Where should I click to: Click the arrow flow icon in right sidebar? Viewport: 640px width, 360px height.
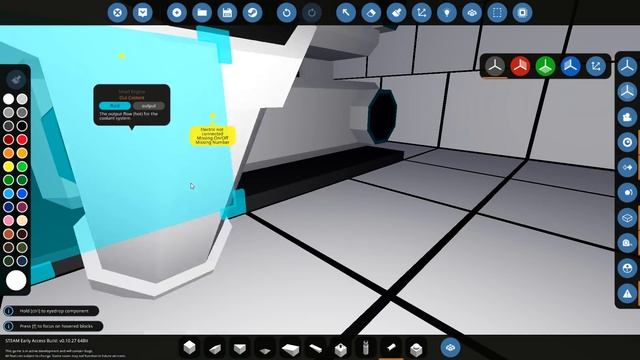[x=627, y=167]
